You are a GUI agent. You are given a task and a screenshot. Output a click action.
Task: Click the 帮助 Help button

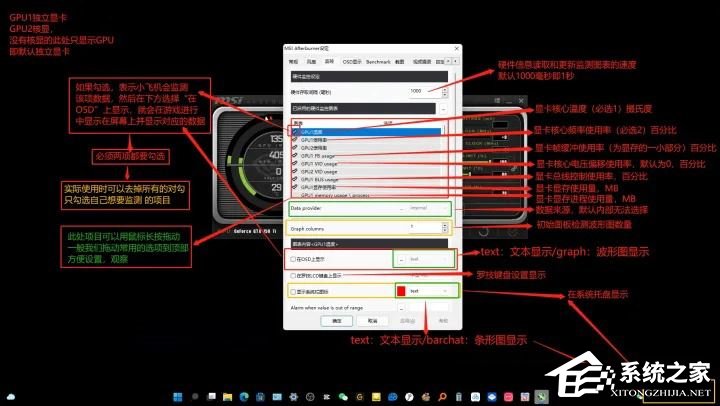[x=443, y=321]
